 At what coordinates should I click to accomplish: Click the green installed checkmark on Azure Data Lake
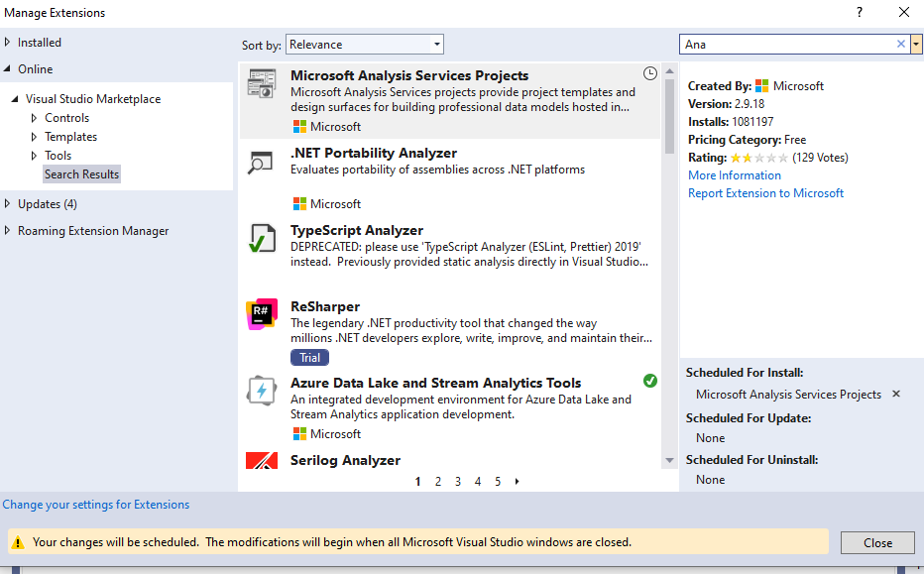point(650,381)
